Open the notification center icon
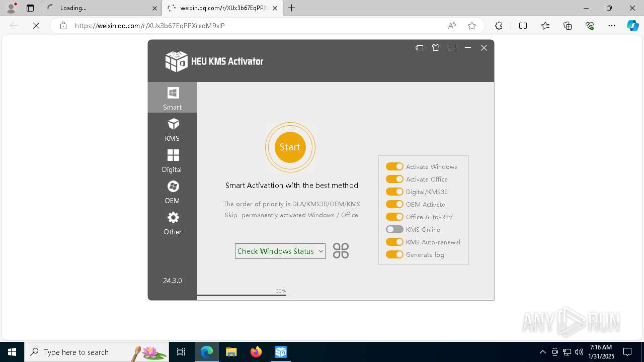Viewport: 644px width, 362px height. (627, 352)
